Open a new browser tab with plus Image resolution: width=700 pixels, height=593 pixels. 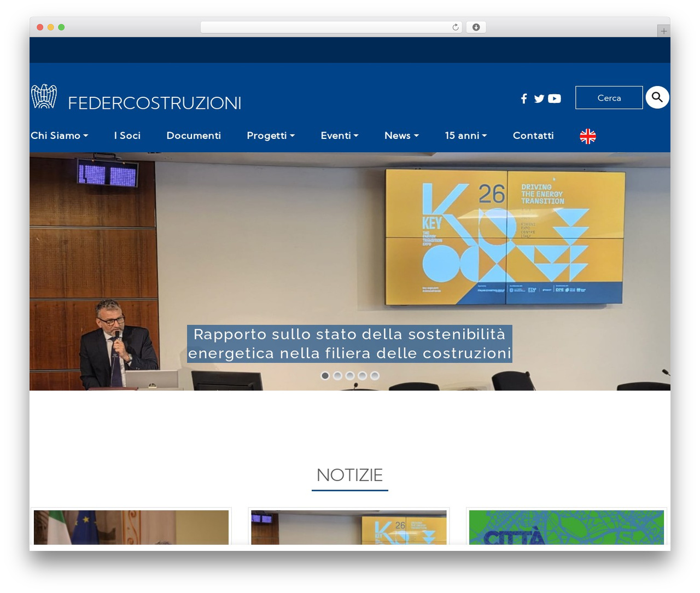coord(663,31)
